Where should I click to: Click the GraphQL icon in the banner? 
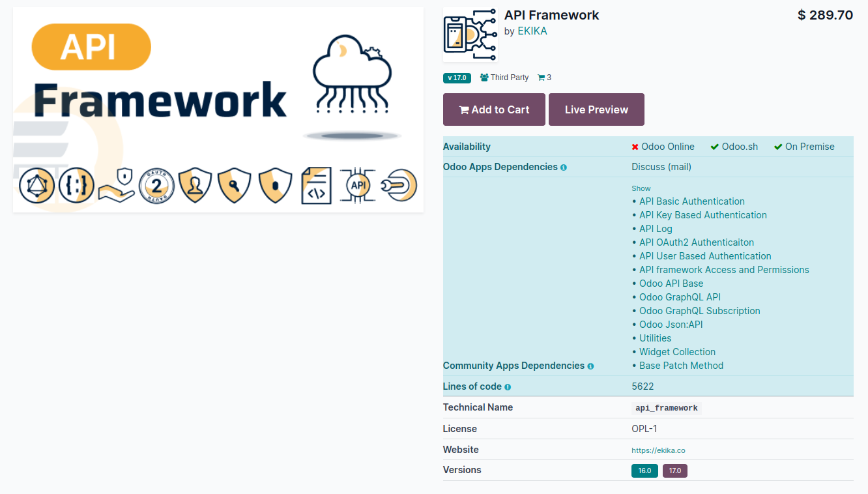point(36,186)
